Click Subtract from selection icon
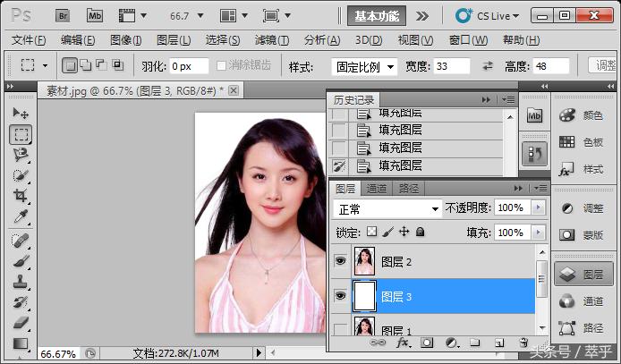The height and width of the screenshot is (364, 621). (101, 65)
